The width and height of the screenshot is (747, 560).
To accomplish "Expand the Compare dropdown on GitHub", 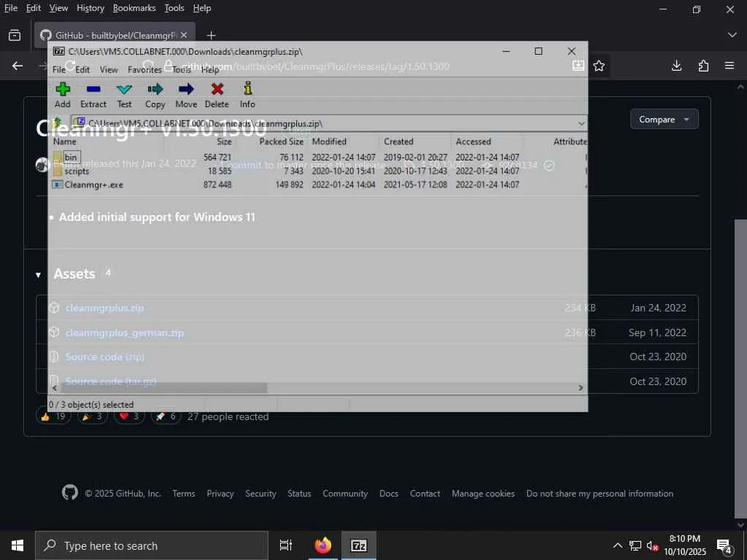I will click(664, 120).
